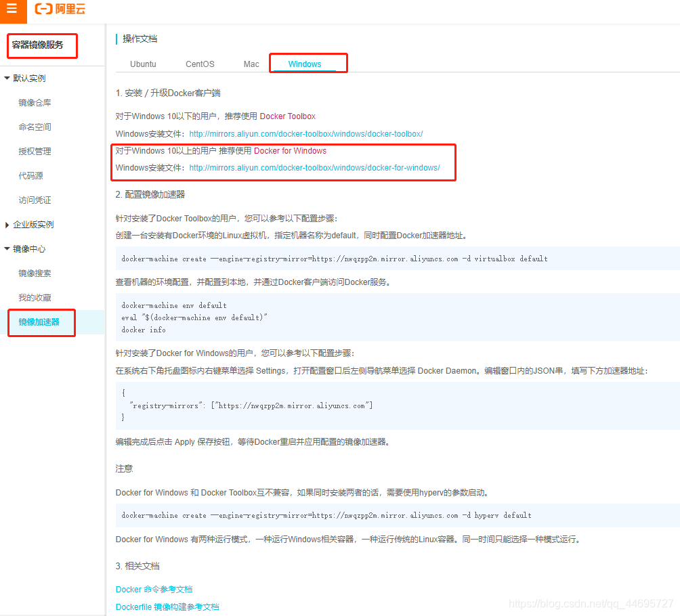Screen dimensions: 680x616
Task: Open 代码源 in the sidebar
Action: [30, 175]
